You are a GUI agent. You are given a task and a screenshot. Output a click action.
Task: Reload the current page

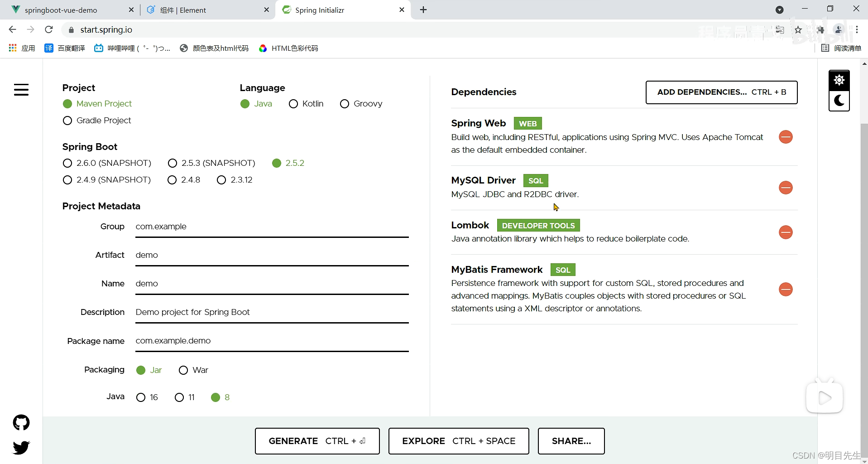tap(49, 29)
